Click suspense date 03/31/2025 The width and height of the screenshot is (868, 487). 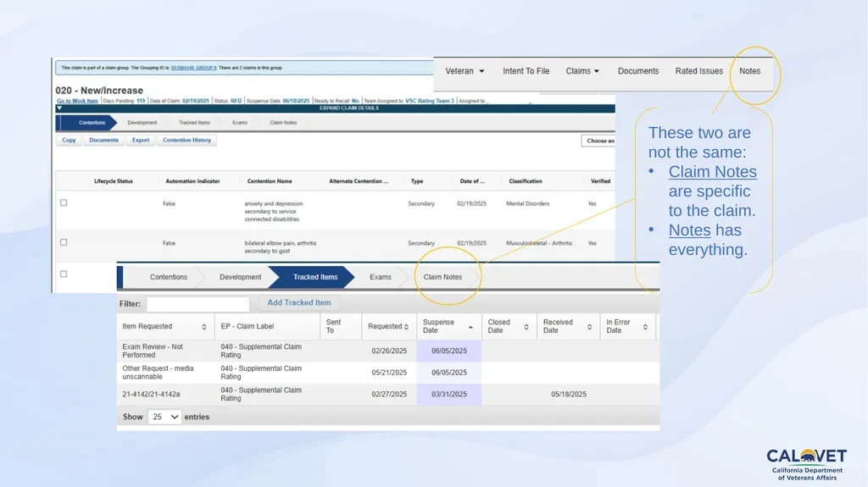pos(449,394)
